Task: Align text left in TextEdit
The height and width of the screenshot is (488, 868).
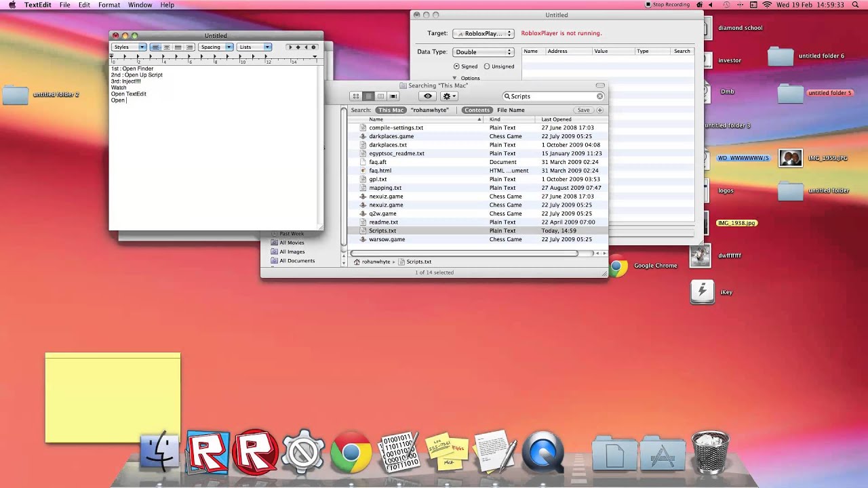Action: [155, 47]
